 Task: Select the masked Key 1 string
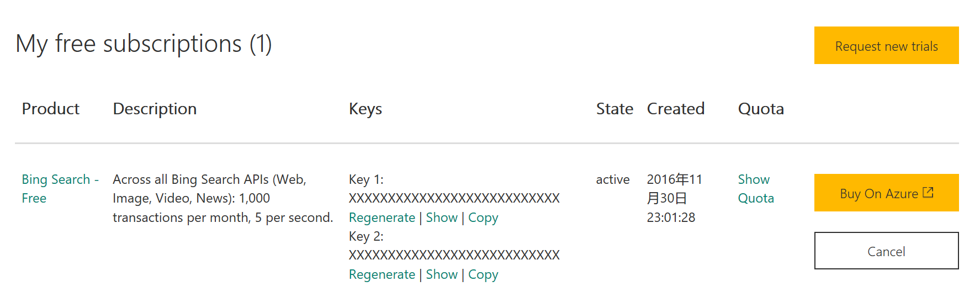click(x=454, y=198)
